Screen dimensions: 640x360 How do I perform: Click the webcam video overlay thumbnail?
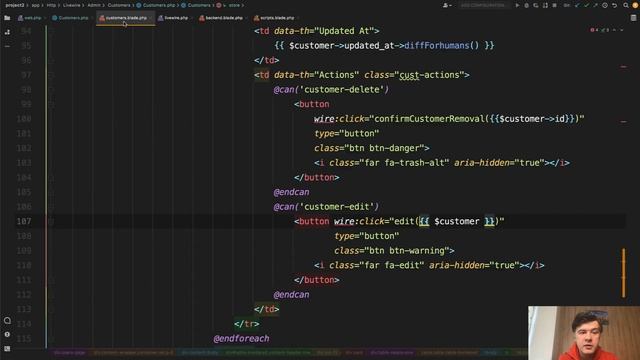[x=584, y=333]
